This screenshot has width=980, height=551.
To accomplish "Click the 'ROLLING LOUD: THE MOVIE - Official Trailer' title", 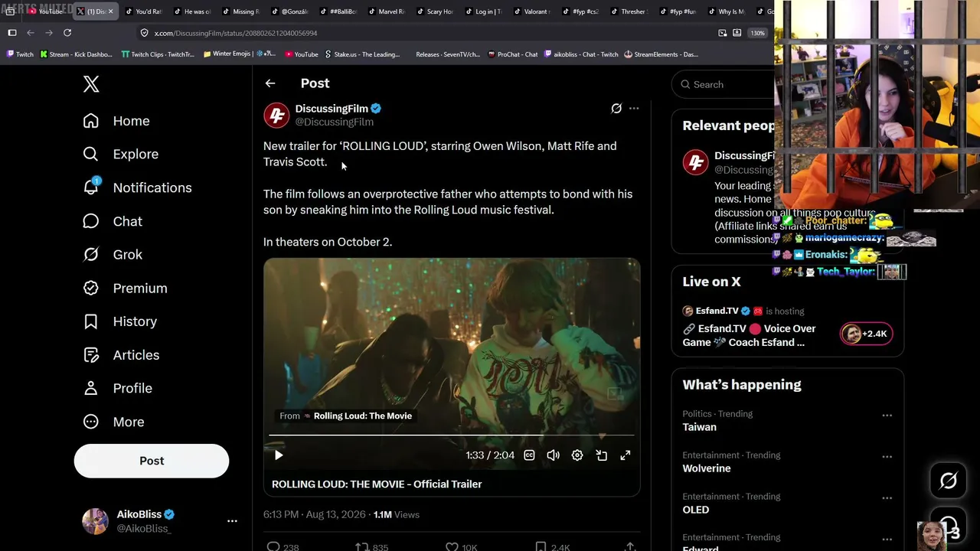I will click(x=377, y=484).
